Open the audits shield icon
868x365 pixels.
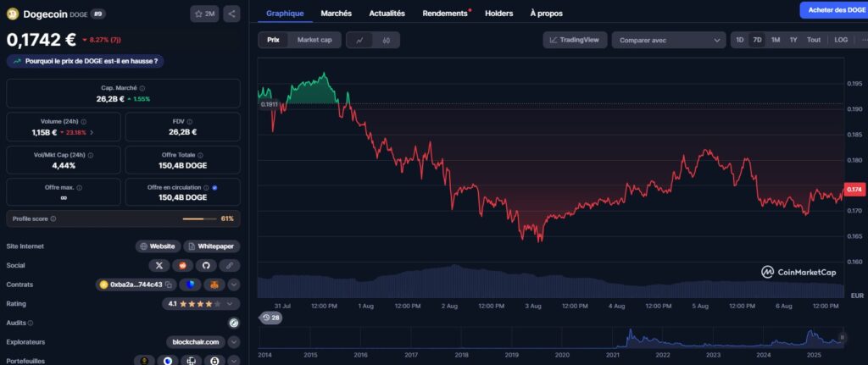click(x=233, y=323)
